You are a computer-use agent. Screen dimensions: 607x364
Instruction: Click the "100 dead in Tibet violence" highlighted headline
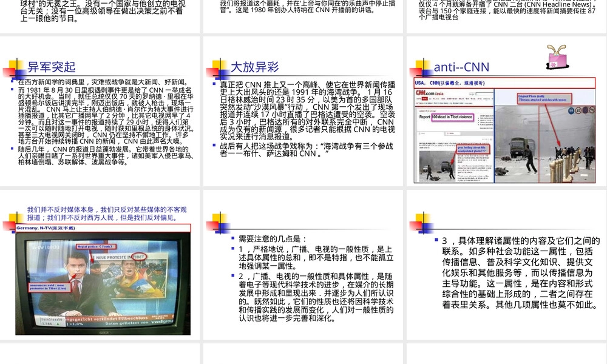click(452, 117)
